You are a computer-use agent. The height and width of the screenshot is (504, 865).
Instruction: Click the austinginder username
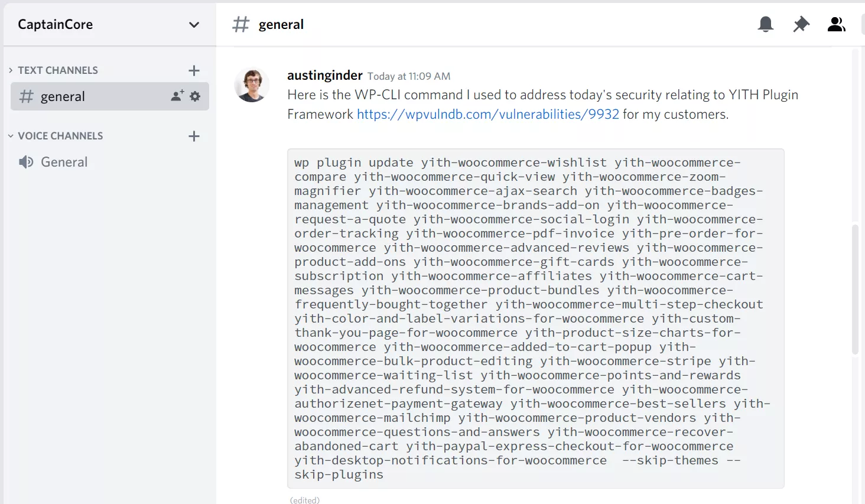coord(324,76)
